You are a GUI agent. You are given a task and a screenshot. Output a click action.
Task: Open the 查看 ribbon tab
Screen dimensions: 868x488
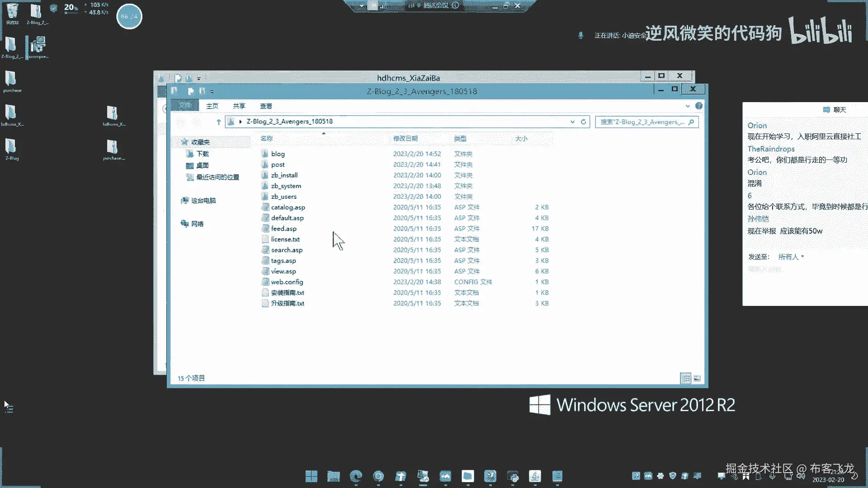(266, 106)
